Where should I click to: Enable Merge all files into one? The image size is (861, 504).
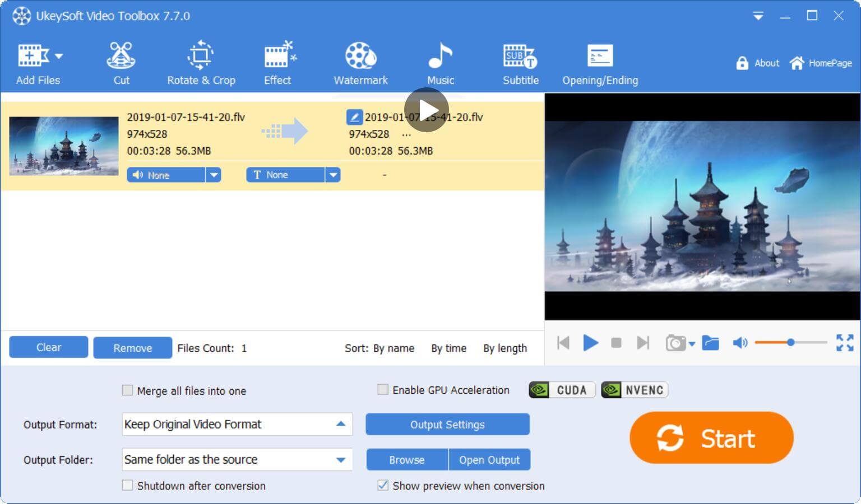pos(128,390)
